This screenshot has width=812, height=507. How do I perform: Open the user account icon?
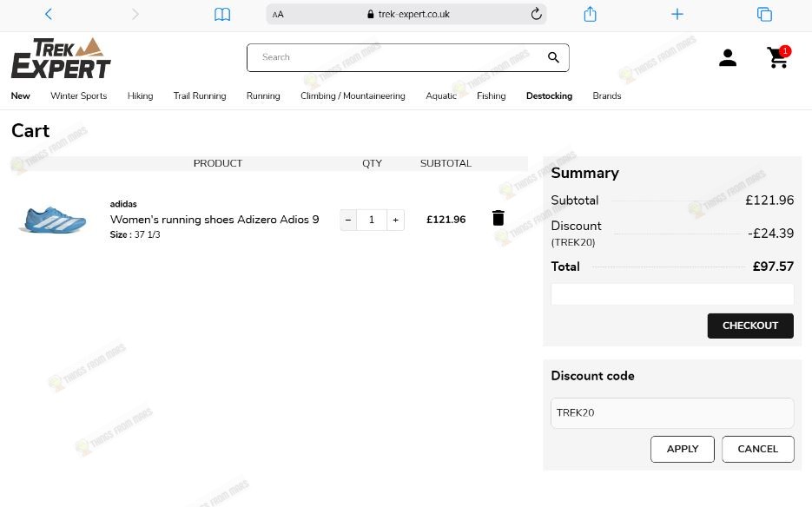728,57
